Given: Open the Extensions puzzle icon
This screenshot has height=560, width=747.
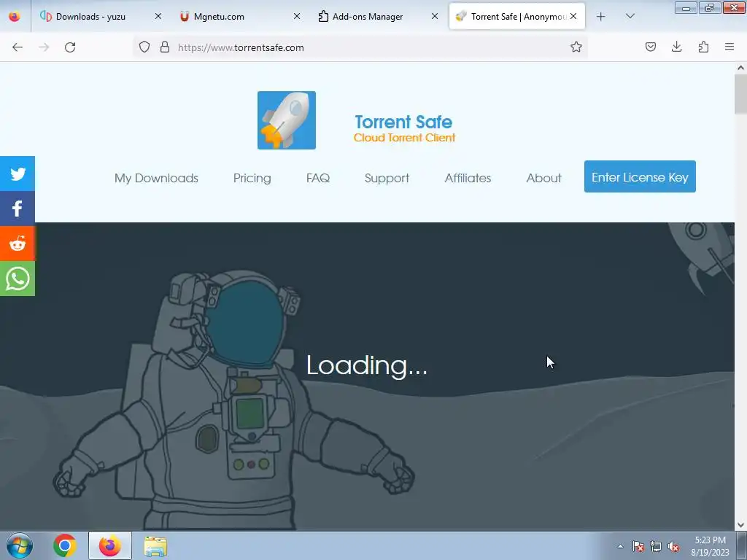Looking at the screenshot, I should click(703, 47).
